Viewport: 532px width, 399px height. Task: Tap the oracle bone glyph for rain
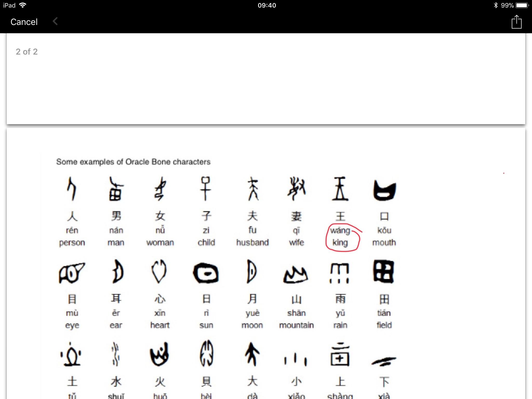[x=340, y=273]
